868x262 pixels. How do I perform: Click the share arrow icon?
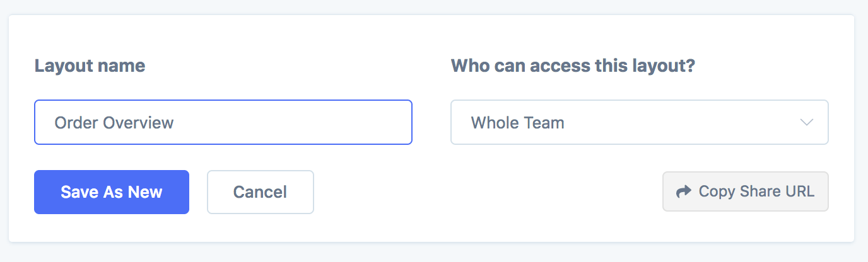(683, 191)
